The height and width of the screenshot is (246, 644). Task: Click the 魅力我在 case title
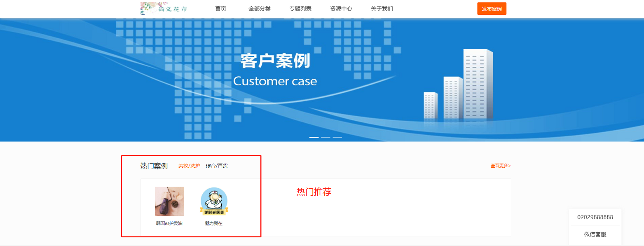click(214, 223)
